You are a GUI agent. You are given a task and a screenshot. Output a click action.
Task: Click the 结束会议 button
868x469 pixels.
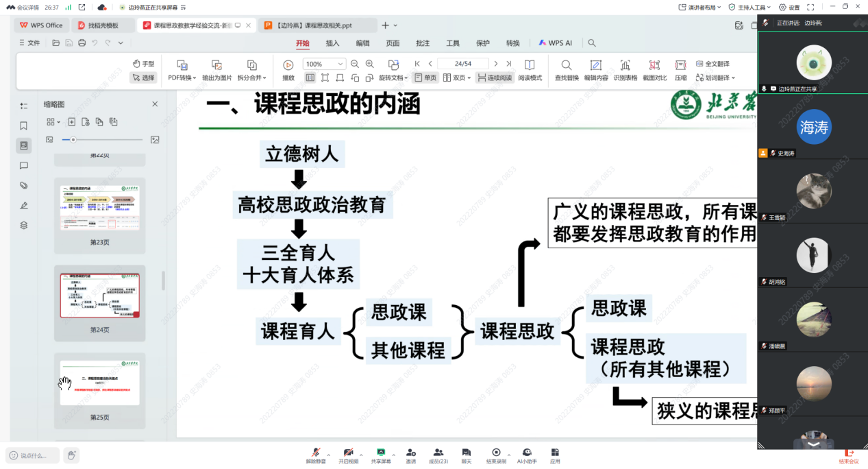[x=848, y=455]
